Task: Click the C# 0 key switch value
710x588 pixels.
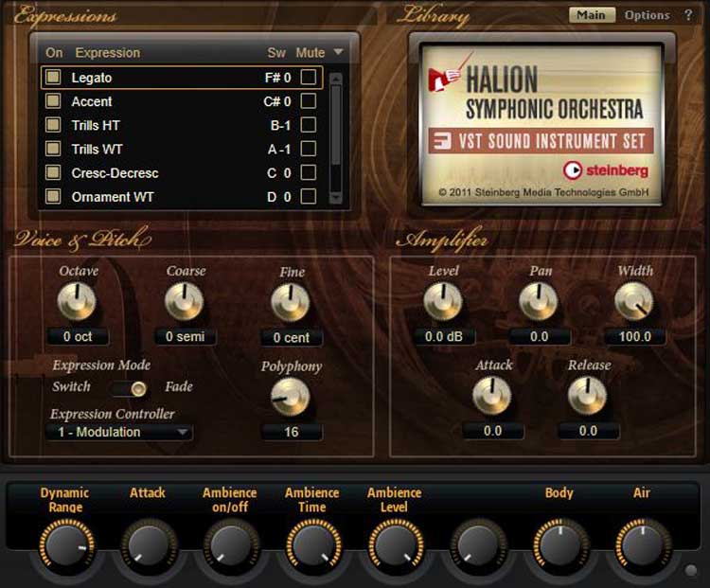Action: click(x=277, y=101)
